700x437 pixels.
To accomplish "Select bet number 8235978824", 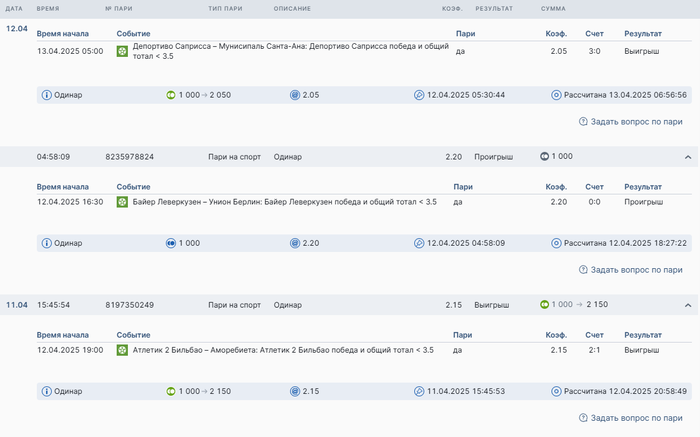I will pos(129,157).
